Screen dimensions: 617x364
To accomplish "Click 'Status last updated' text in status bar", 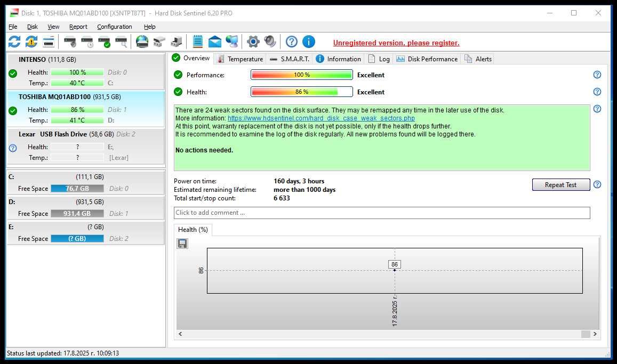I will point(63,353).
